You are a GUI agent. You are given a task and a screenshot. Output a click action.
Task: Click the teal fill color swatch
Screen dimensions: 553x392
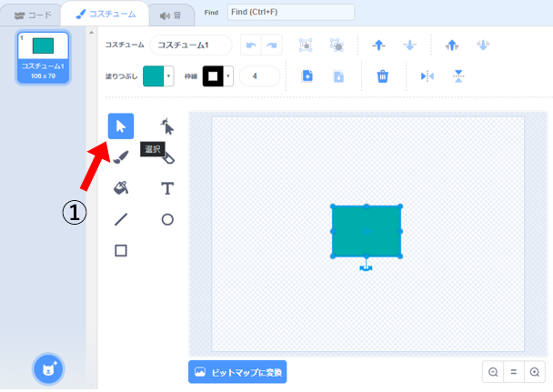(x=154, y=76)
